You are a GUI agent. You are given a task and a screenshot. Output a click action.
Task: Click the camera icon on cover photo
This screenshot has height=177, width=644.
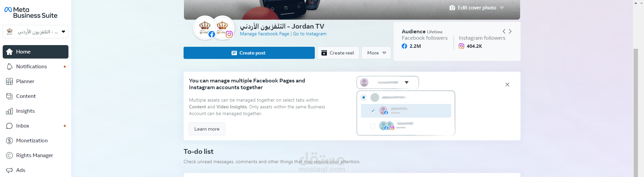click(452, 8)
